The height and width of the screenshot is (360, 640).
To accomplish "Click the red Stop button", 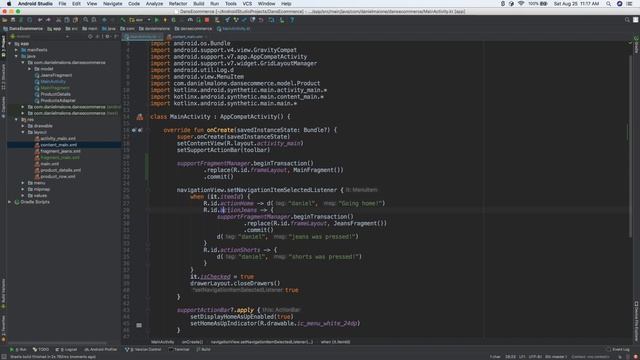I will pos(207,20).
